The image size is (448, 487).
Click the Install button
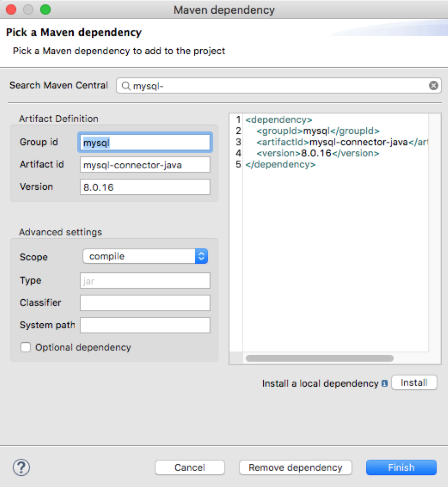(414, 383)
